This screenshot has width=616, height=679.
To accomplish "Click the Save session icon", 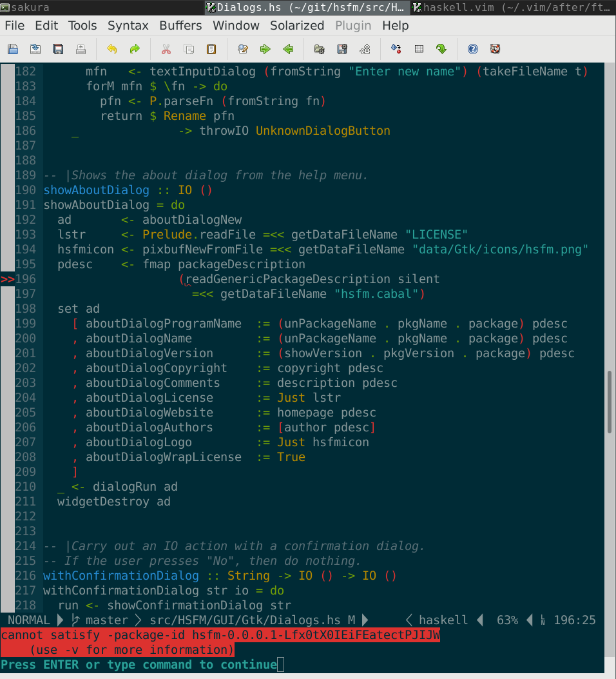I will tap(342, 49).
